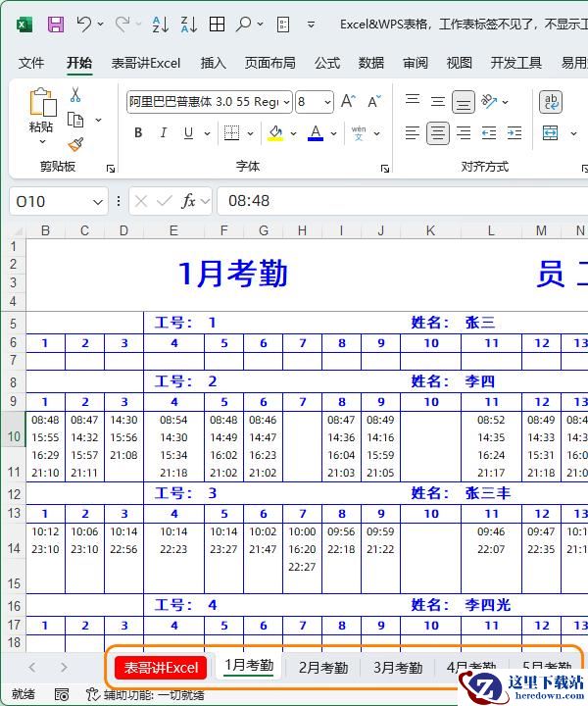
Task: Toggle Italic formatting
Action: point(164,132)
